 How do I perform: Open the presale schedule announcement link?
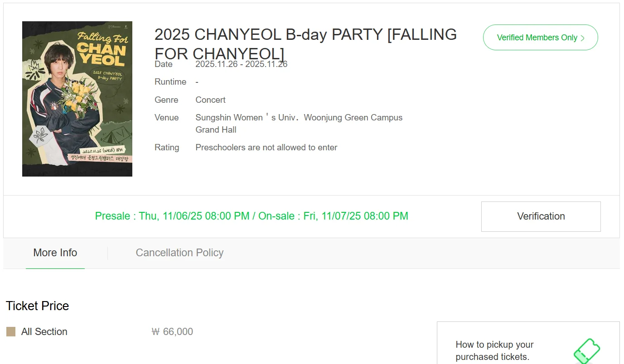[252, 216]
